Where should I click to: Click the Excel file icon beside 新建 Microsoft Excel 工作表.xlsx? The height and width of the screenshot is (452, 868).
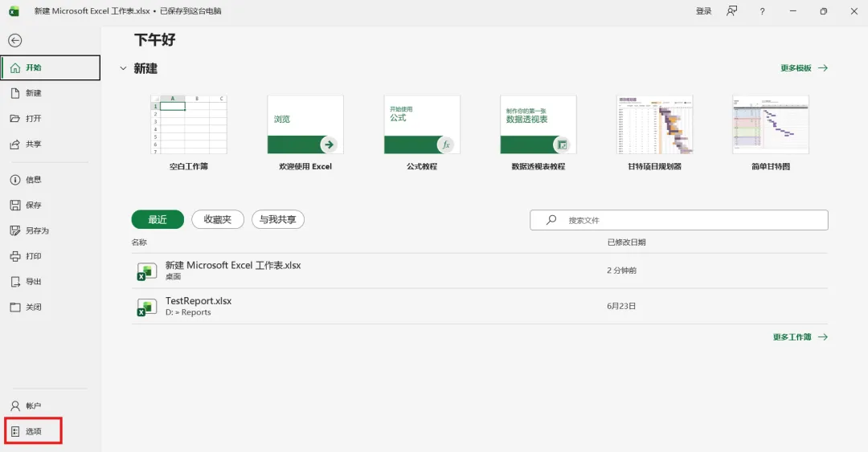coord(147,271)
